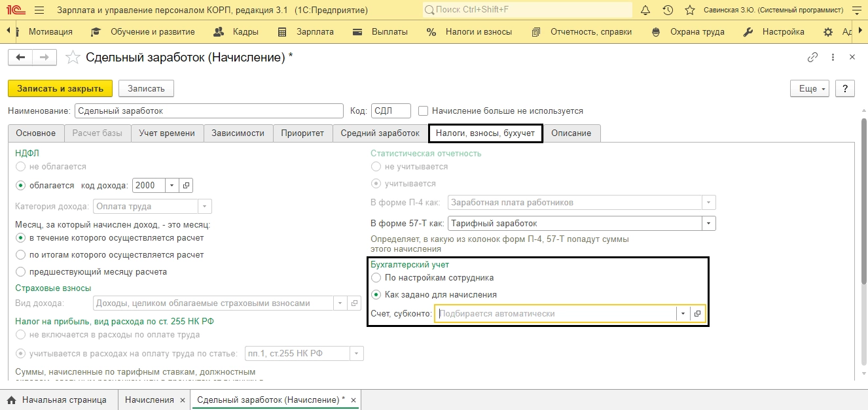Switch to the Средний заработок tab
Image resolution: width=868 pixels, height=410 pixels.
coord(380,133)
